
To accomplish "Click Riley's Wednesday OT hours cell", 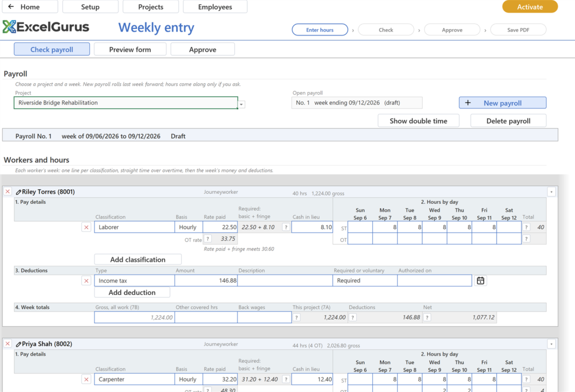I will (x=435, y=239).
